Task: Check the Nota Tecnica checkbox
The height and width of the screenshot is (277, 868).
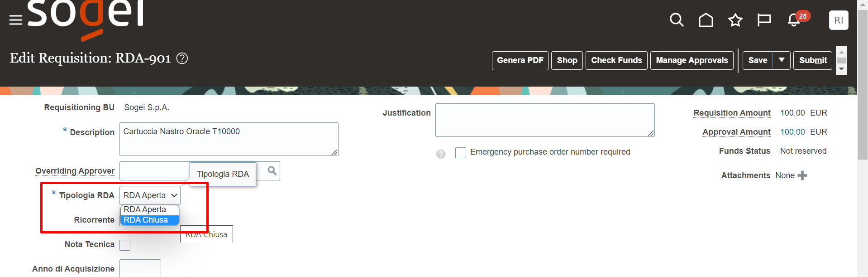Action: pyautogui.click(x=124, y=245)
